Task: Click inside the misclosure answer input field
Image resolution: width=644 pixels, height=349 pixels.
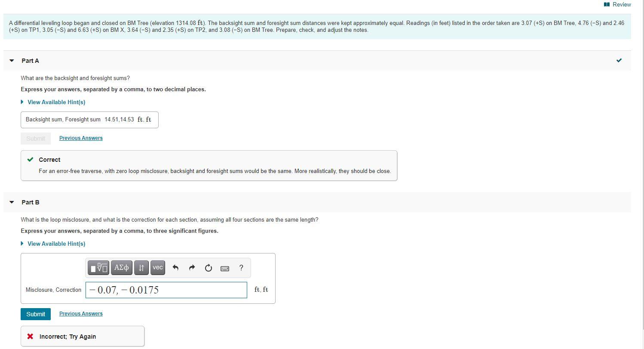Action: [166, 290]
